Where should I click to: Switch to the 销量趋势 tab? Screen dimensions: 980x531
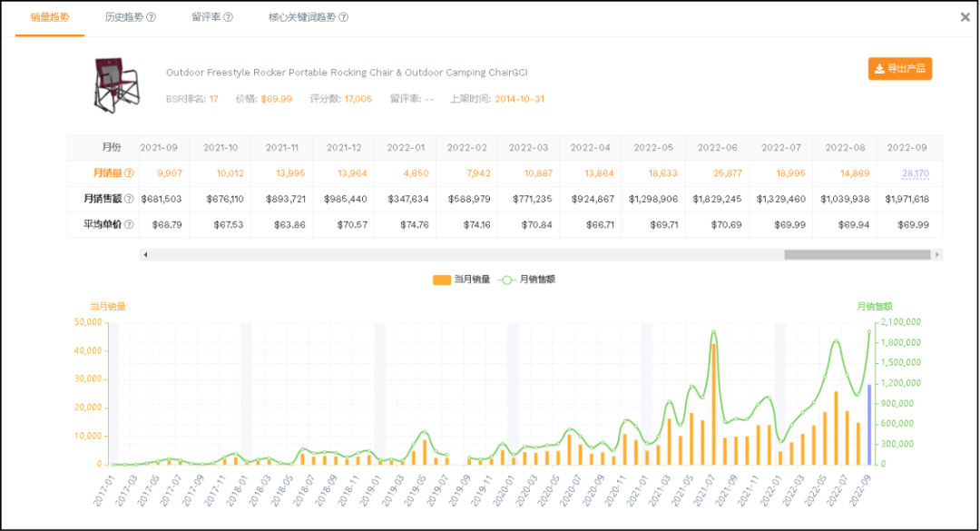[x=49, y=17]
